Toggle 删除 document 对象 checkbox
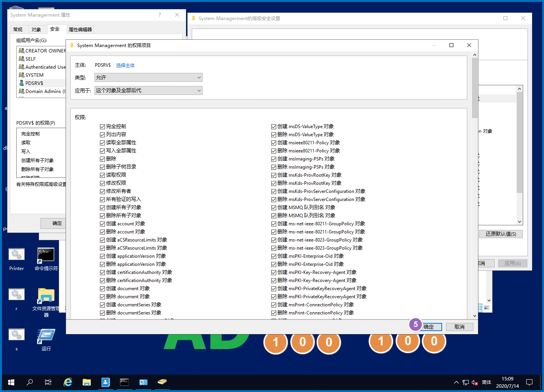The image size is (544, 392). [102, 297]
